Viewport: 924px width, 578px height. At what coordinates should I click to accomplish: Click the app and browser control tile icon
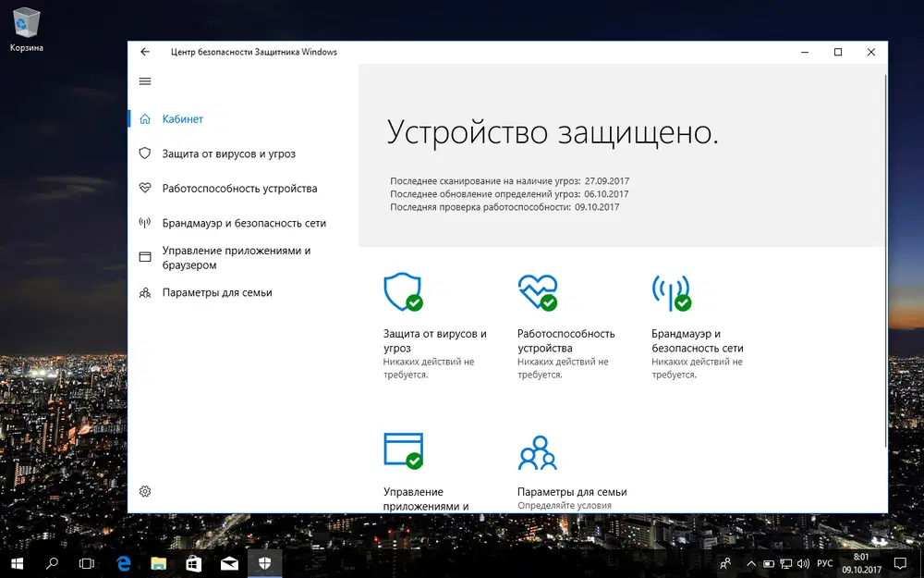(404, 450)
